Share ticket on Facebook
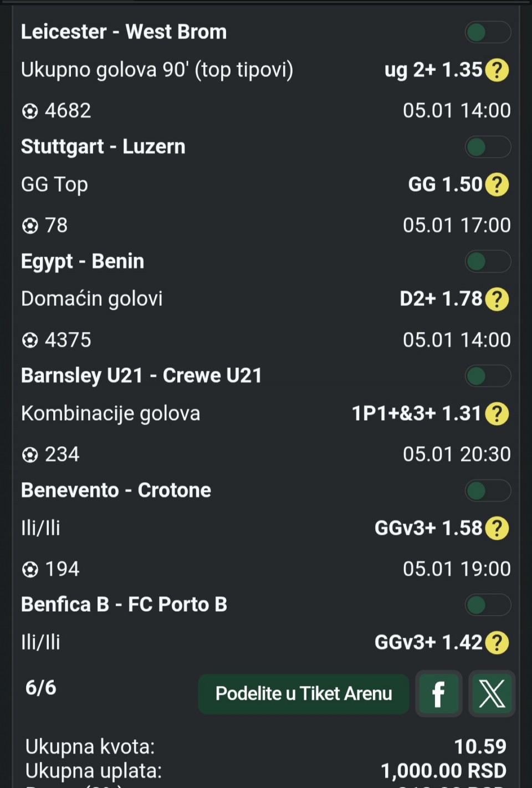532x788 pixels. click(438, 694)
